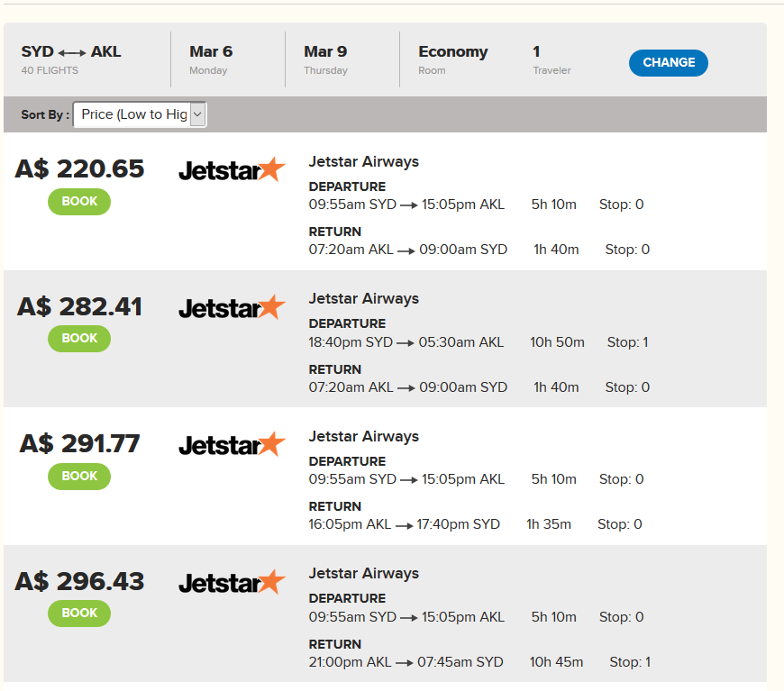This screenshot has height=691, width=784.
Task: Click the 1 Traveler field
Action: pyautogui.click(x=552, y=59)
